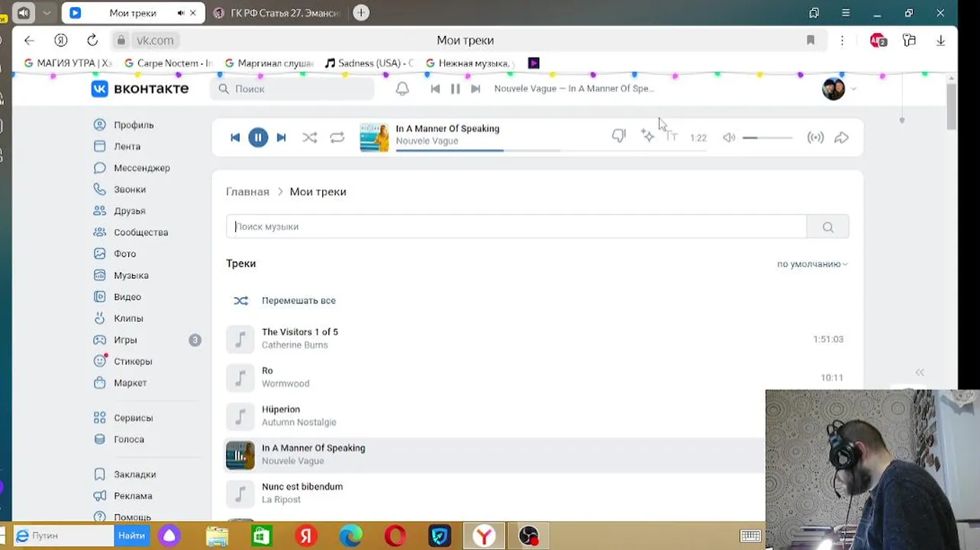Open artist link 'Catherine Burns'
This screenshot has width=980, height=550.
(x=295, y=345)
